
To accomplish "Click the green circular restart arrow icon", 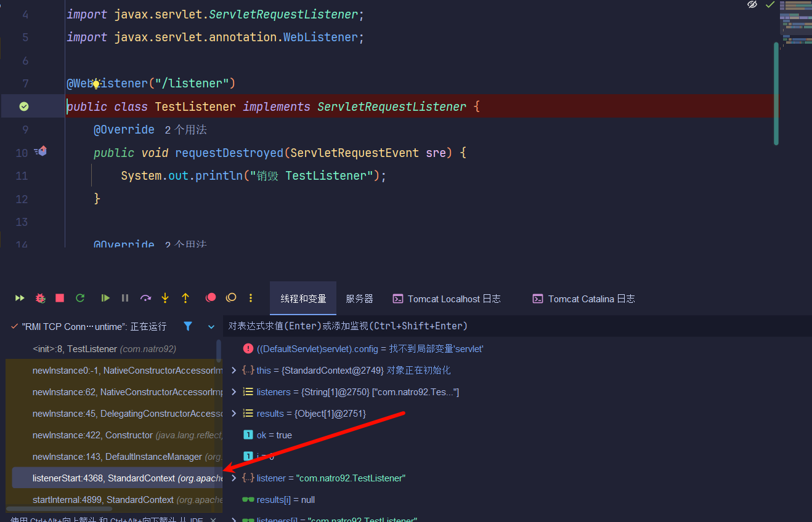I will (x=80, y=298).
